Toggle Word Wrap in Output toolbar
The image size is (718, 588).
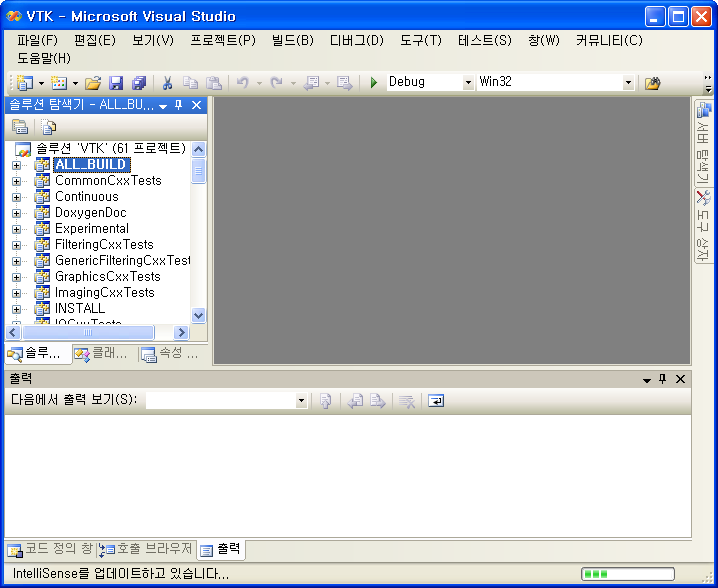click(436, 401)
